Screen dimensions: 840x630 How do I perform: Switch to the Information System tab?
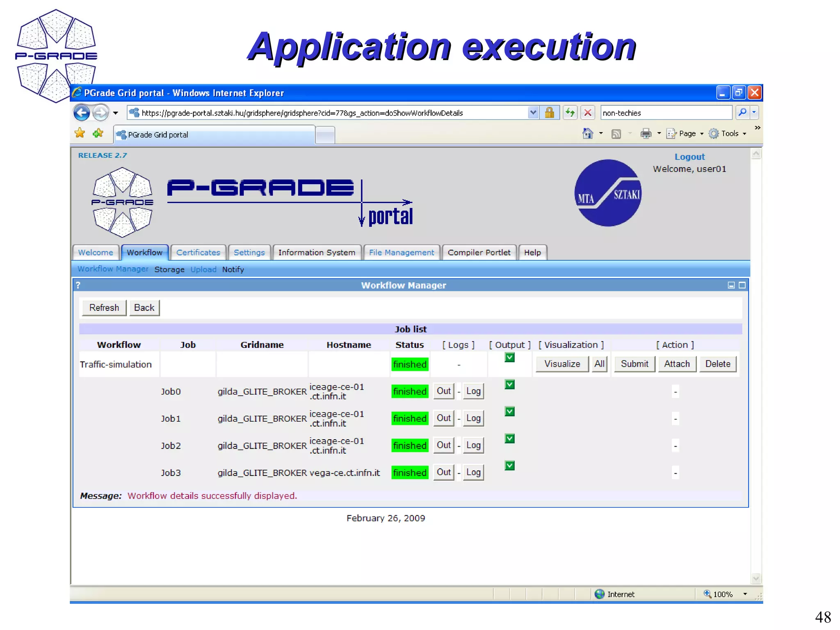point(317,253)
